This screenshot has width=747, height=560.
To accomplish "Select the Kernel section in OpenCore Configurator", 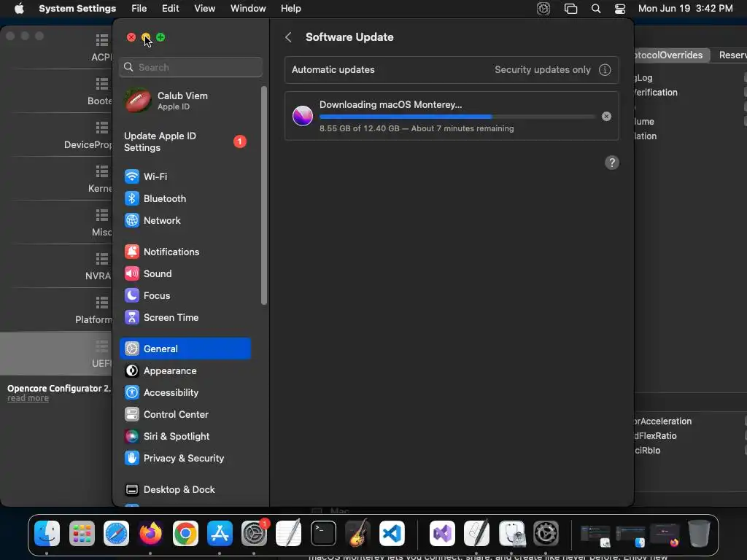I will 56,179.
